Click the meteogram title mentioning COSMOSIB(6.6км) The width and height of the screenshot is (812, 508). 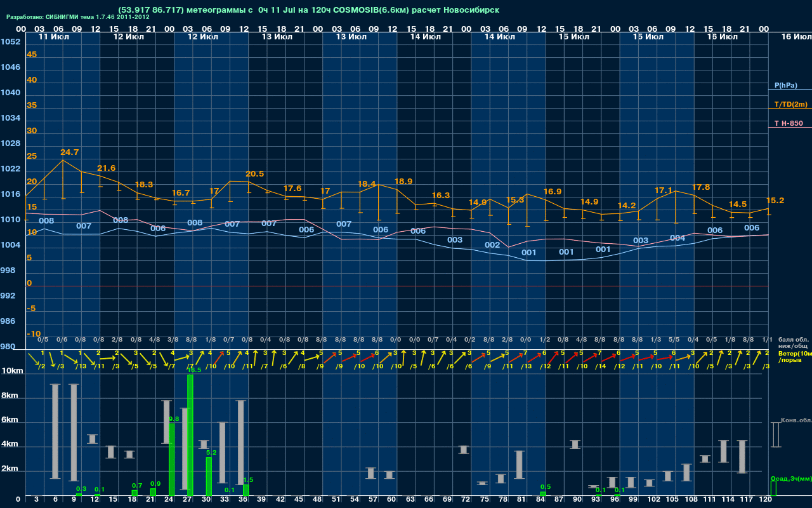pos(308,10)
